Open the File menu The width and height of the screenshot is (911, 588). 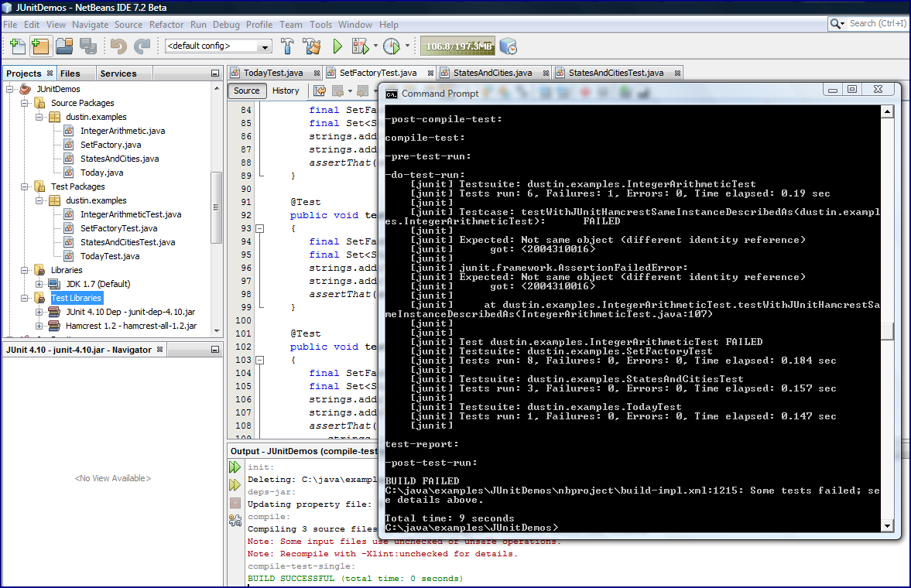[10, 25]
